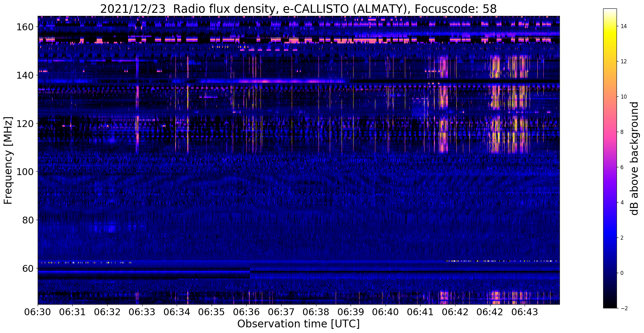Click the 06:39 time tick label
The image size is (644, 333).
tap(351, 312)
